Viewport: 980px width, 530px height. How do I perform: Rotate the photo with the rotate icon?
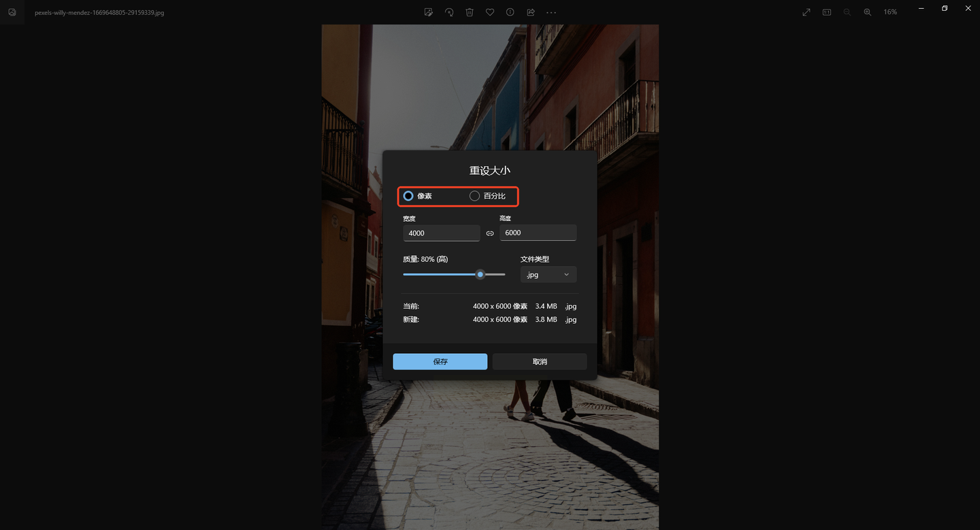pyautogui.click(x=449, y=12)
